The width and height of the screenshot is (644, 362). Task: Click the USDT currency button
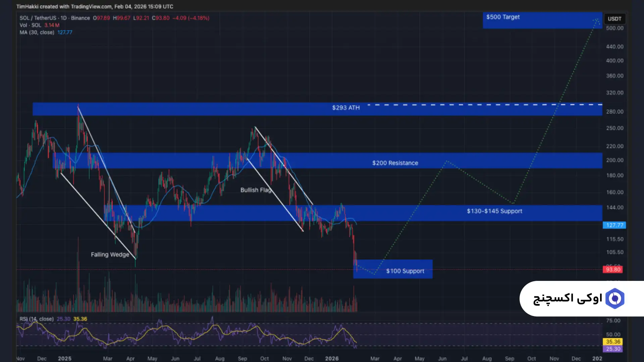coord(614,19)
